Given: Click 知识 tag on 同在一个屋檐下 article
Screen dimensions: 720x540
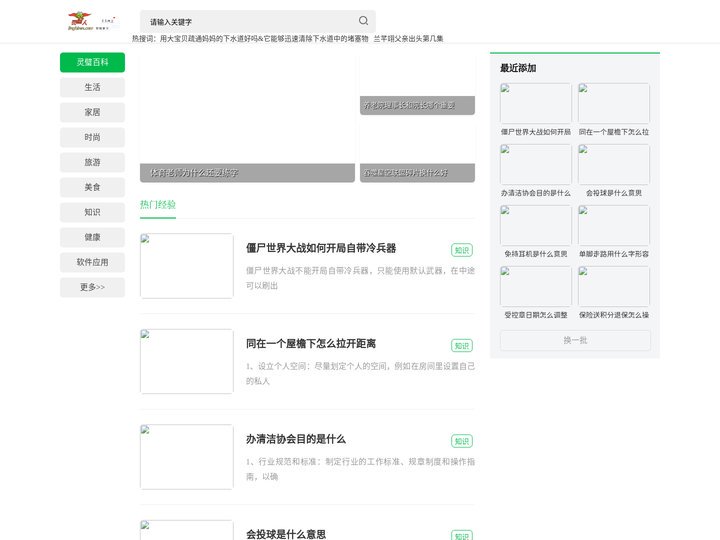Looking at the screenshot, I should [461, 346].
